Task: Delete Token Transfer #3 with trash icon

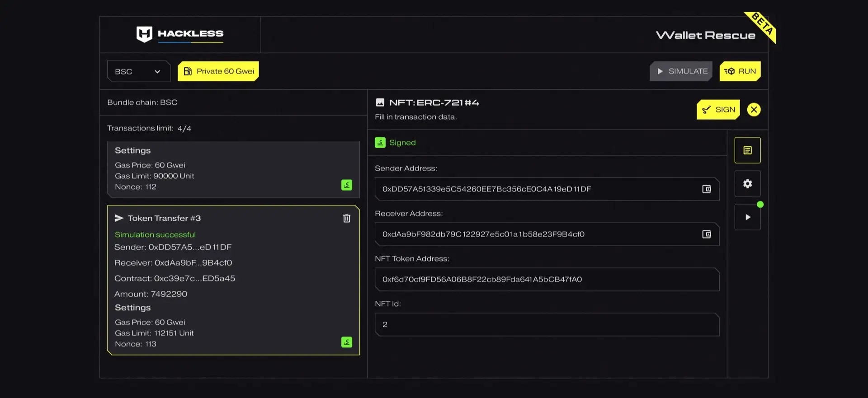Action: [x=347, y=219]
